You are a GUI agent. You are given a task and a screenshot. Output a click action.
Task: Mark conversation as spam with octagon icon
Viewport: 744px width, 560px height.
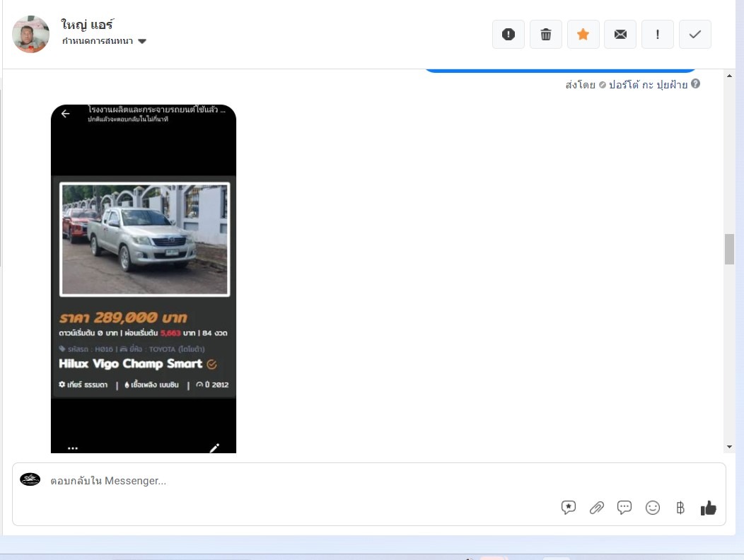(508, 35)
